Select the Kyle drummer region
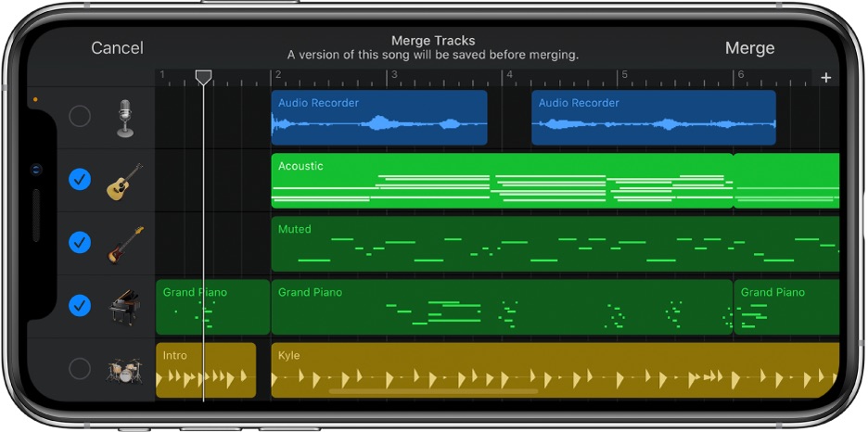Screen dimensions: 868x432 click(x=555, y=370)
